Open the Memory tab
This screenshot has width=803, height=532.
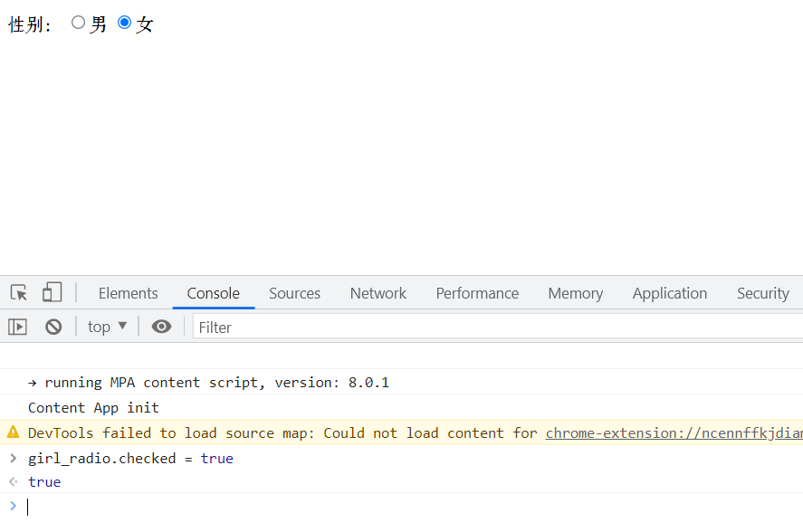575,293
